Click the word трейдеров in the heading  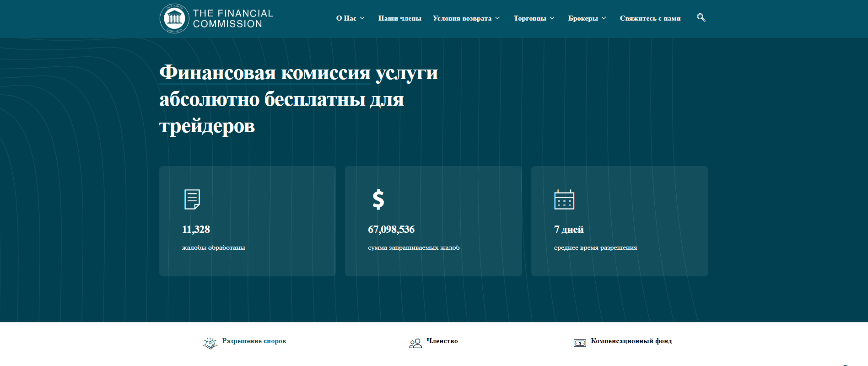click(207, 126)
